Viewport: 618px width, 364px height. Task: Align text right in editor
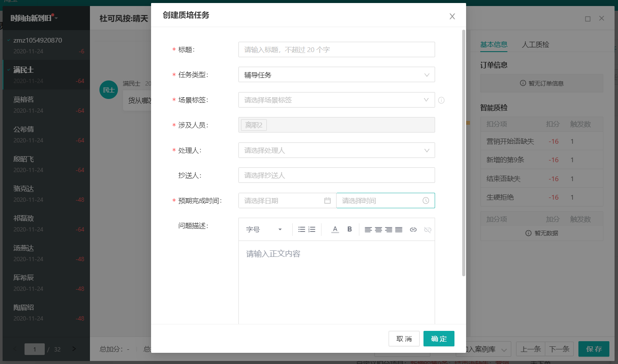coord(389,230)
